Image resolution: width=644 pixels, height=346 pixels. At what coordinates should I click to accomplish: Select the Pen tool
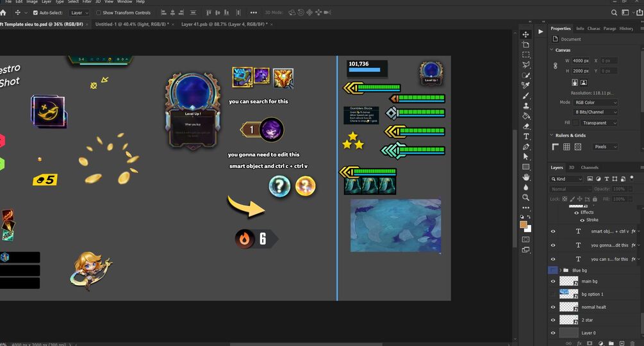[x=525, y=147]
